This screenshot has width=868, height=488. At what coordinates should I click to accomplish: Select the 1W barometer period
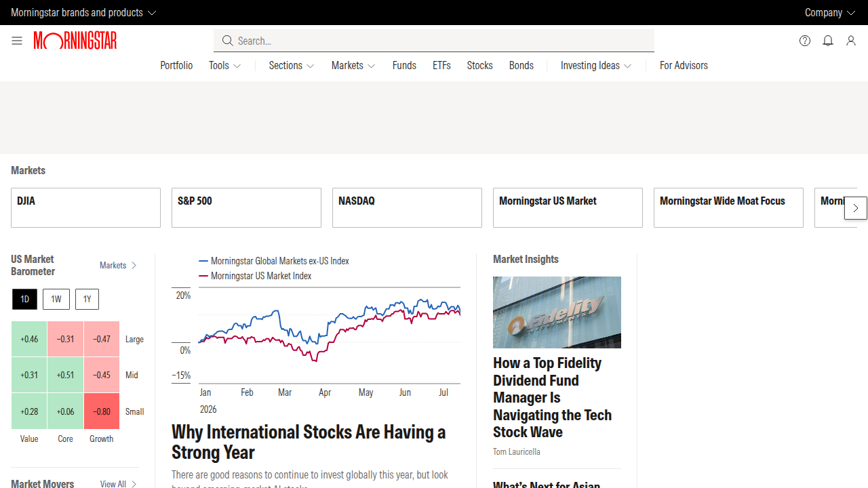pyautogui.click(x=56, y=299)
